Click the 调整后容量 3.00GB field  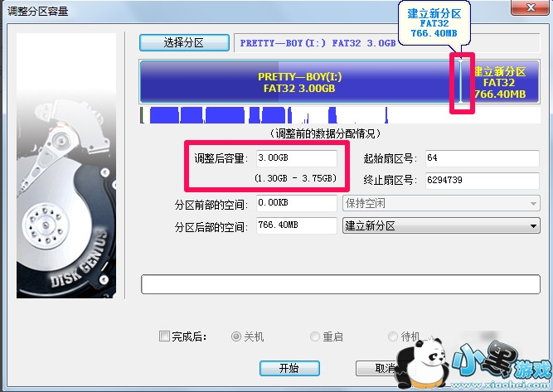tap(296, 158)
